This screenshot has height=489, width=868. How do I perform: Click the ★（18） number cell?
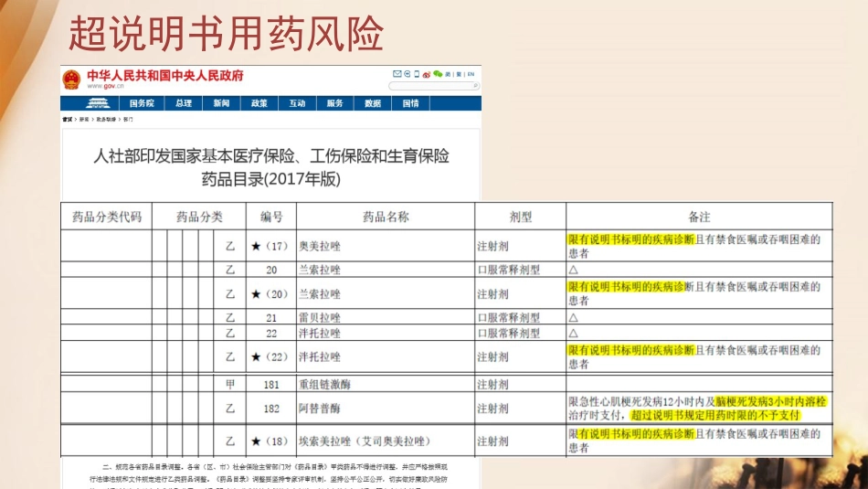270,441
